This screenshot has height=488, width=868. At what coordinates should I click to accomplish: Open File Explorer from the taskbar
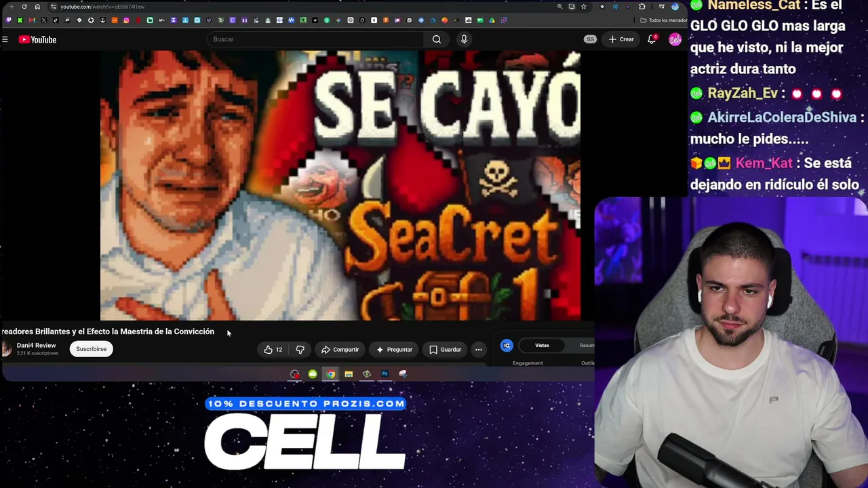click(349, 374)
